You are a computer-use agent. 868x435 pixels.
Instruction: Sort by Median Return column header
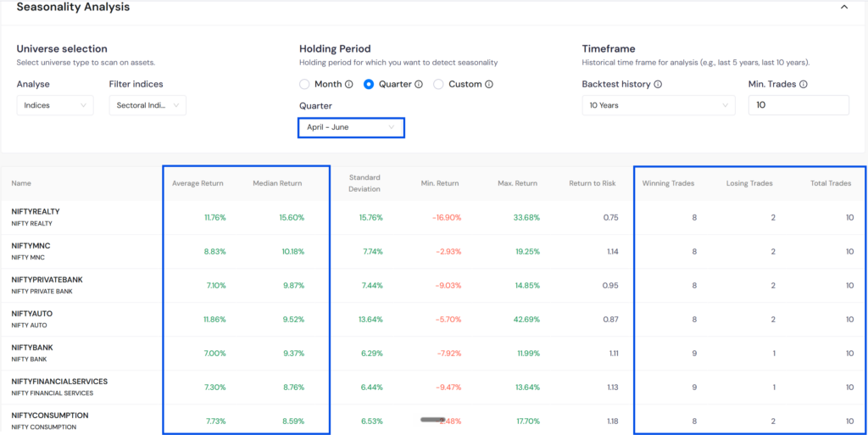coord(277,183)
